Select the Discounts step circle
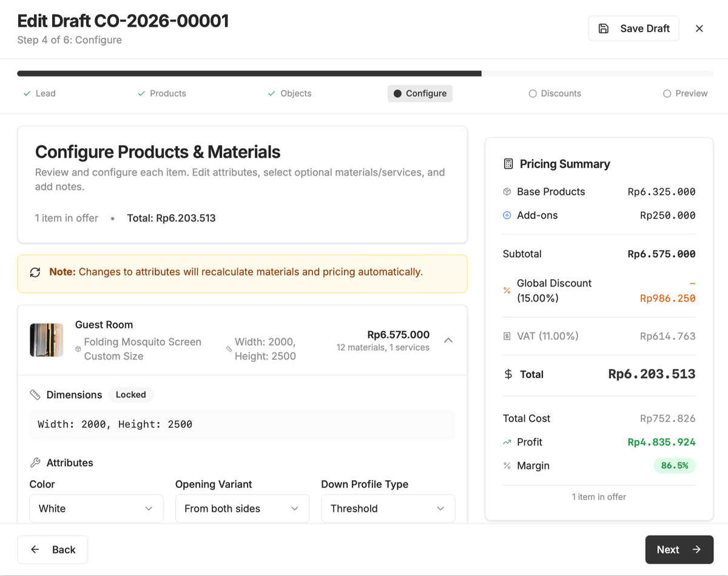This screenshot has width=728, height=576. point(533,93)
